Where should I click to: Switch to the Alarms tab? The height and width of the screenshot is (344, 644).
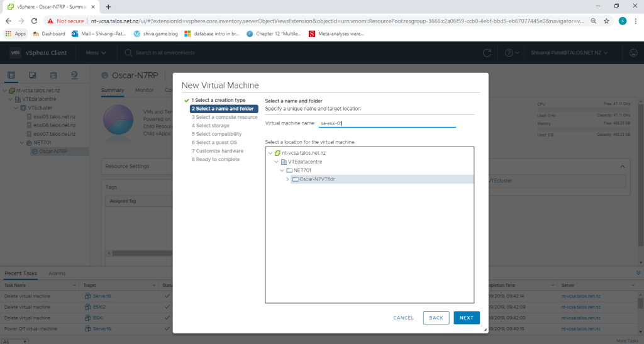pyautogui.click(x=57, y=274)
